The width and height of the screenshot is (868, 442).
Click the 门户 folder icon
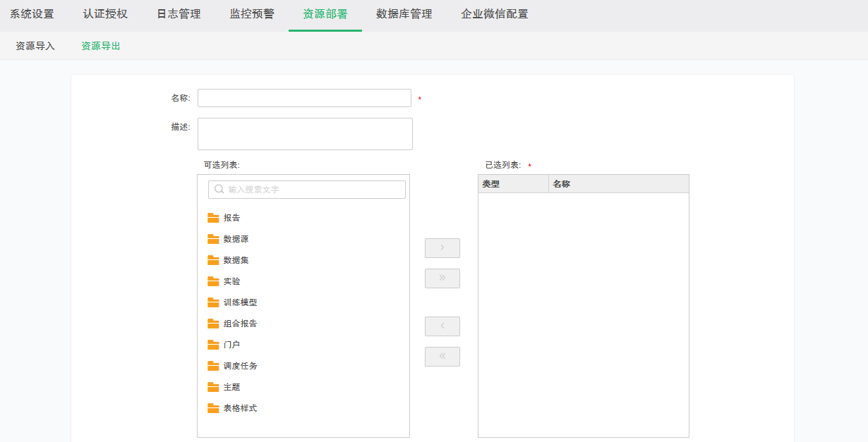point(213,345)
